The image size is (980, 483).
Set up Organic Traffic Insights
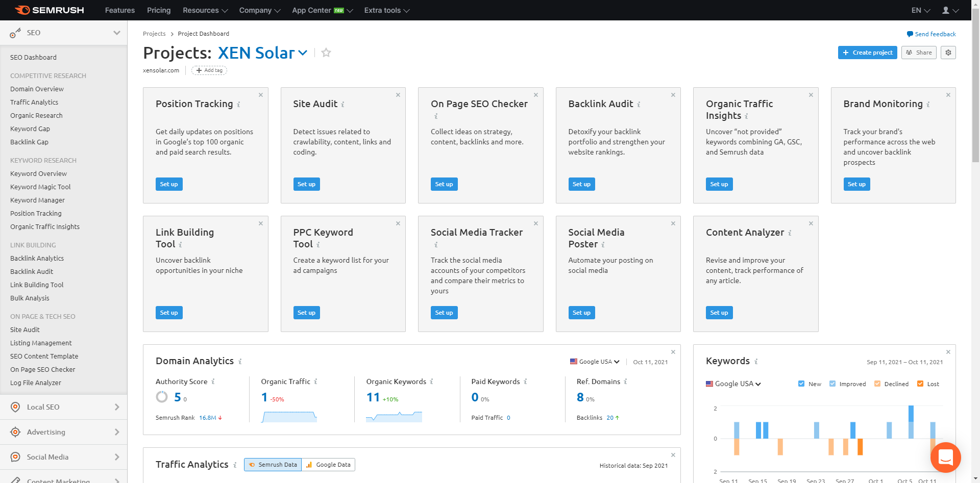tap(719, 184)
